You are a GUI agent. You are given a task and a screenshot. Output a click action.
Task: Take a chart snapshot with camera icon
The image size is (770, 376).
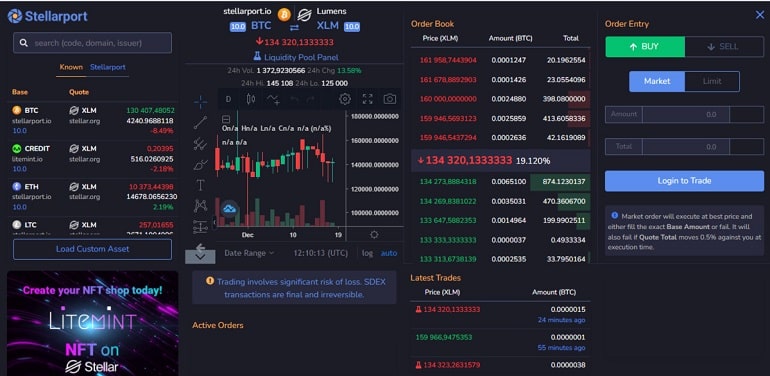[389, 99]
